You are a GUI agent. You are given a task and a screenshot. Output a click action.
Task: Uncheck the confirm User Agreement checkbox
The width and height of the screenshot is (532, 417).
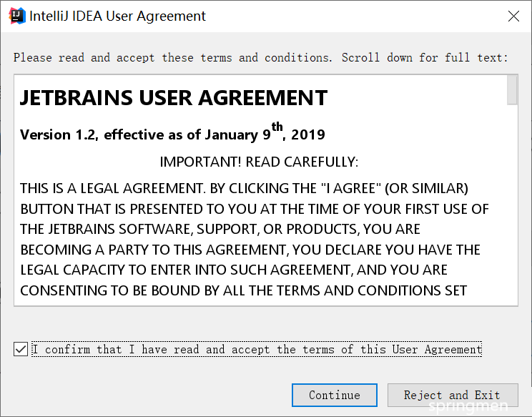point(21,349)
